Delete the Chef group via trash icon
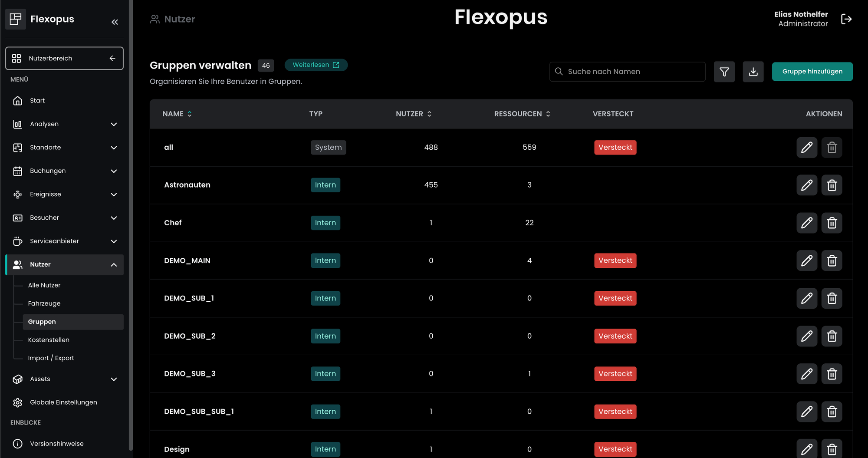 tap(832, 223)
